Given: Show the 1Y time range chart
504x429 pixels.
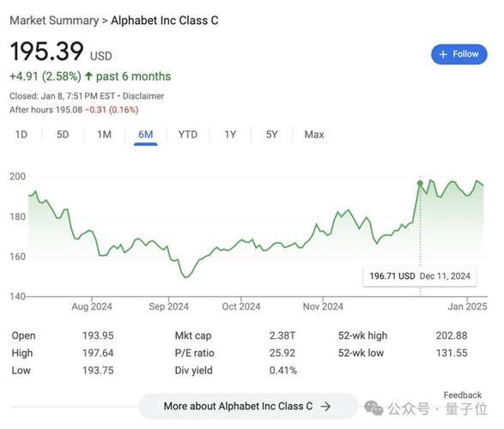Looking at the screenshot, I should pos(230,134).
